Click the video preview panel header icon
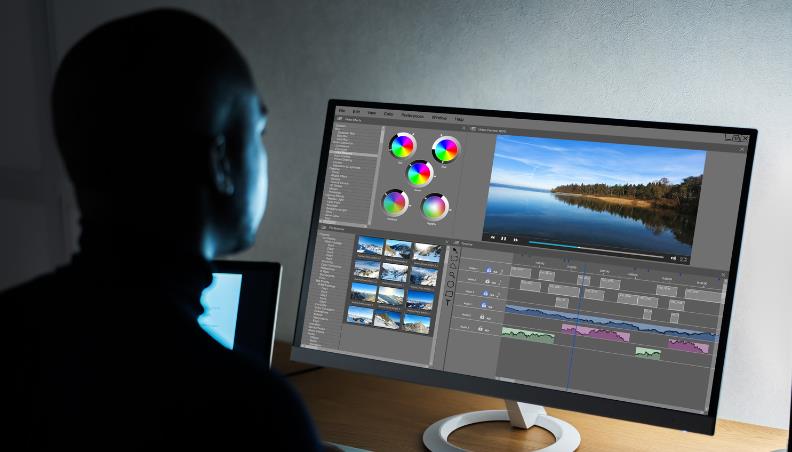This screenshot has height=452, width=792. (x=473, y=129)
